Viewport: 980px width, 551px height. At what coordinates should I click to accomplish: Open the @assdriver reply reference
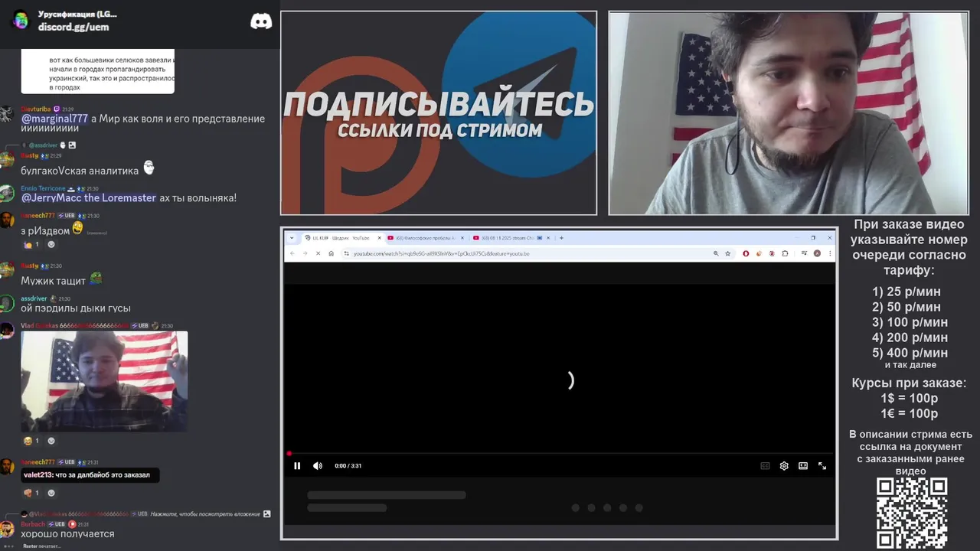(44, 145)
